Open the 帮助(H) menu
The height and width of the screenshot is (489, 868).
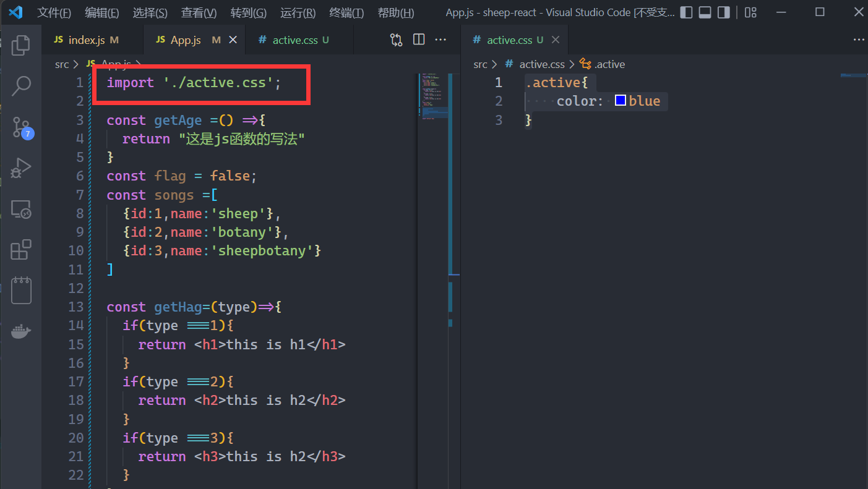coord(395,13)
